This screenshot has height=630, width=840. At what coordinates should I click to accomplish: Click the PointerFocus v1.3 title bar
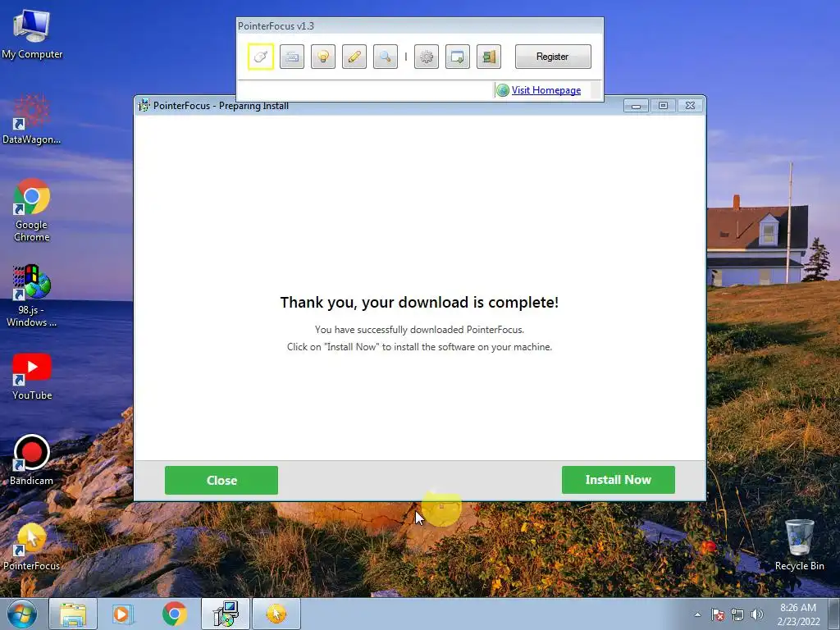click(420, 25)
